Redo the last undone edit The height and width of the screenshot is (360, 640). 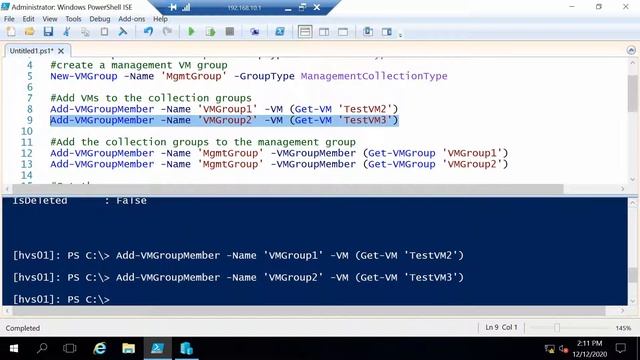pos(167,32)
